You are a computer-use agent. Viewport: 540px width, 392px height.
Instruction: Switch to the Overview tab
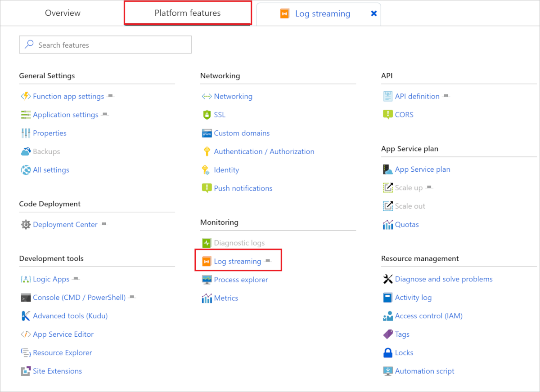[x=62, y=13]
